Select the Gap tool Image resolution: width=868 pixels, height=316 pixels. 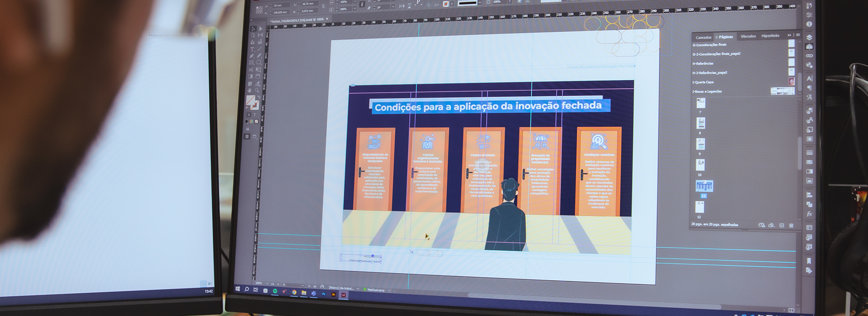click(x=261, y=35)
